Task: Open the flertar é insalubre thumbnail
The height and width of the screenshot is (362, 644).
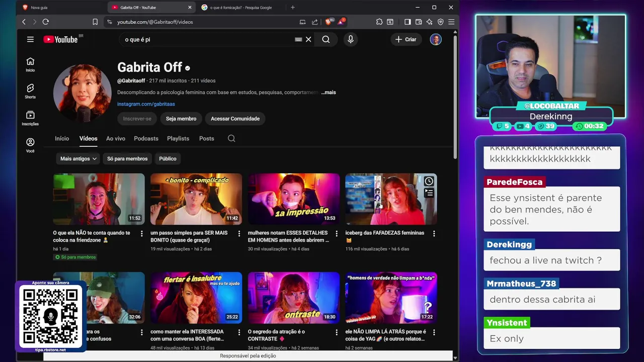Action: point(196,298)
